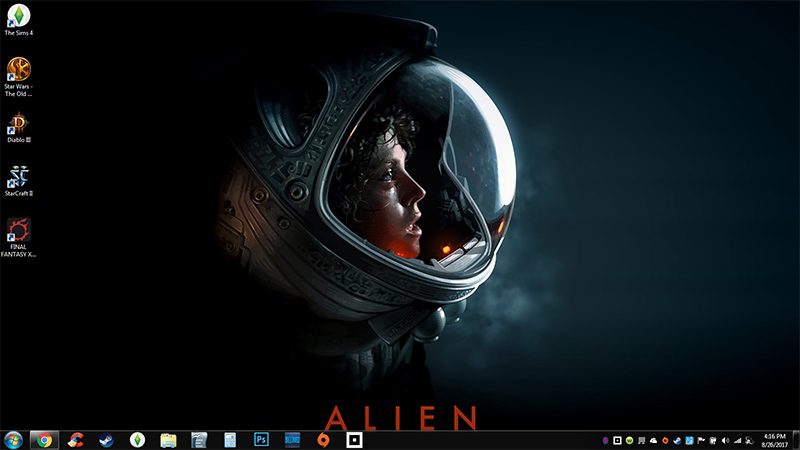Viewport: 800px width, 450px height.
Task: Open the Windows Start menu orb
Action: (x=13, y=440)
